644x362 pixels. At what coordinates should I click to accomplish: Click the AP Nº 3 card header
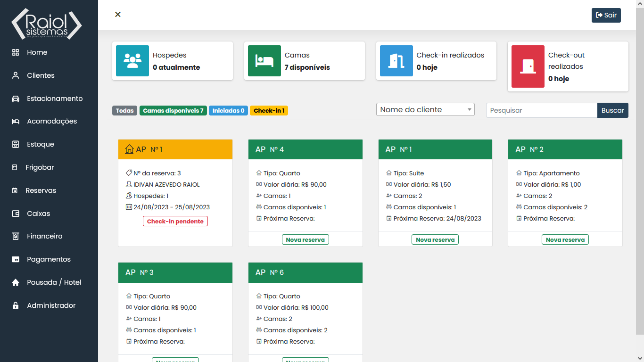coord(175,273)
